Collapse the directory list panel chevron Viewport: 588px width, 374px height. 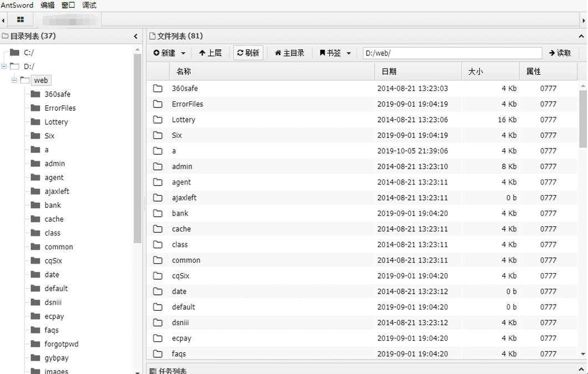tap(136, 37)
